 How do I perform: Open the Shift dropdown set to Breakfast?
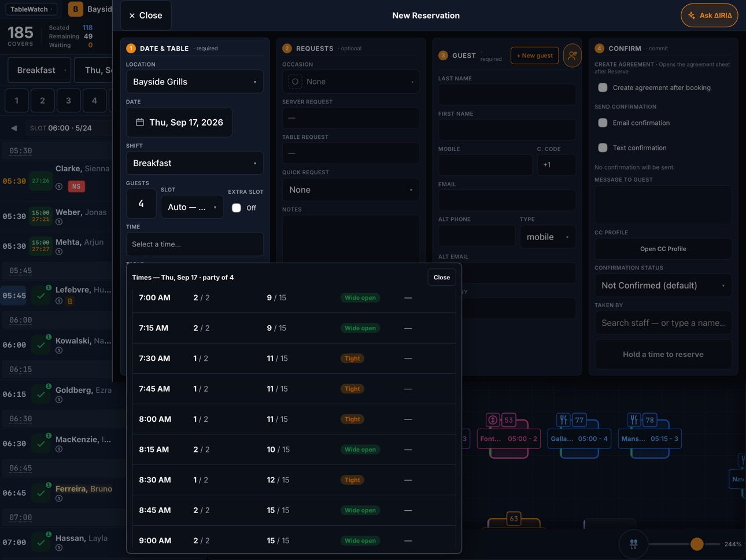[195, 163]
